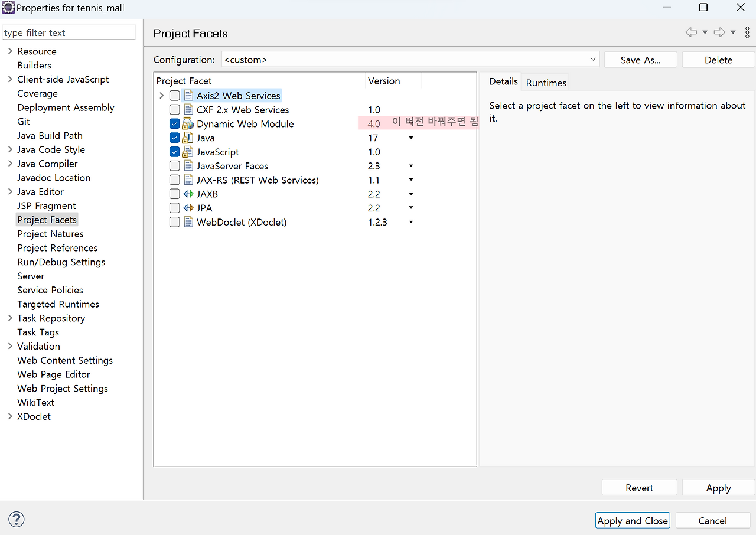Viewport: 756px width, 535px height.
Task: Click the JPA facet icon
Action: coord(189,208)
